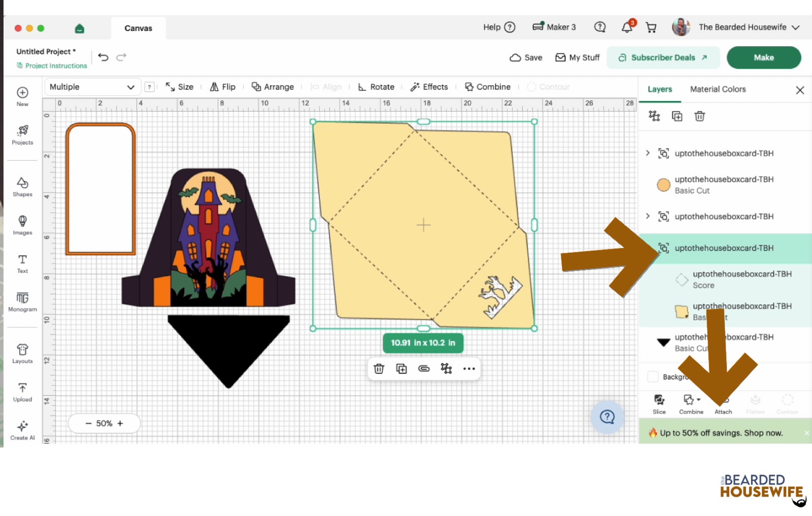The width and height of the screenshot is (812, 516).
Task: Select the haunted house image on canvas
Action: click(x=209, y=237)
